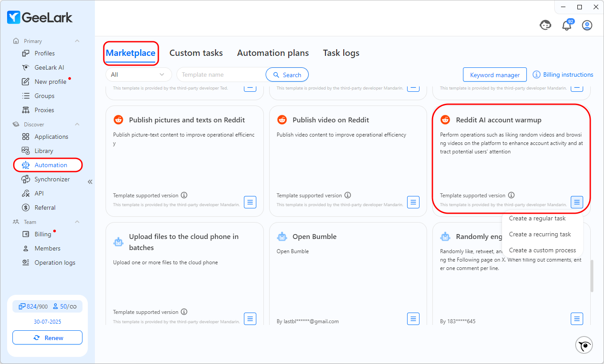Switch to the Automation plans tab

273,53
